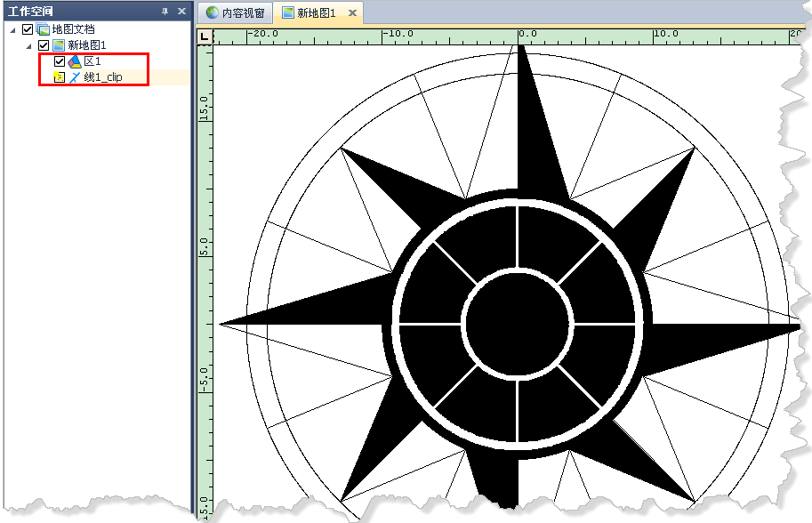
Task: Close the 新地图1 tab
Action: click(x=352, y=13)
